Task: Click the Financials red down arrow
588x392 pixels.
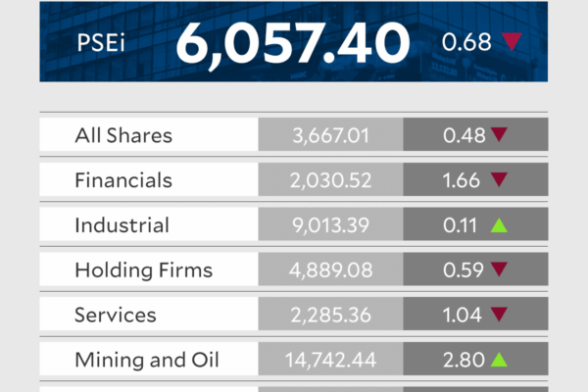Action: (x=500, y=180)
